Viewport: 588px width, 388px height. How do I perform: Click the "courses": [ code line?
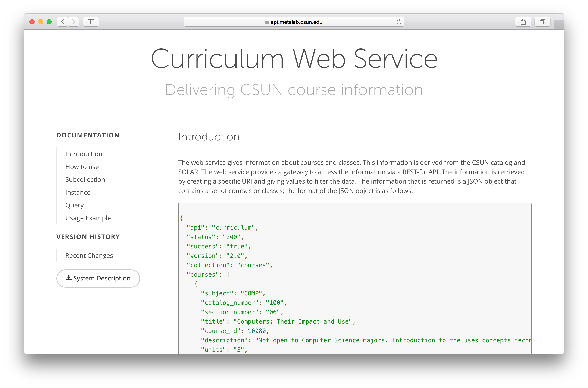click(x=208, y=275)
